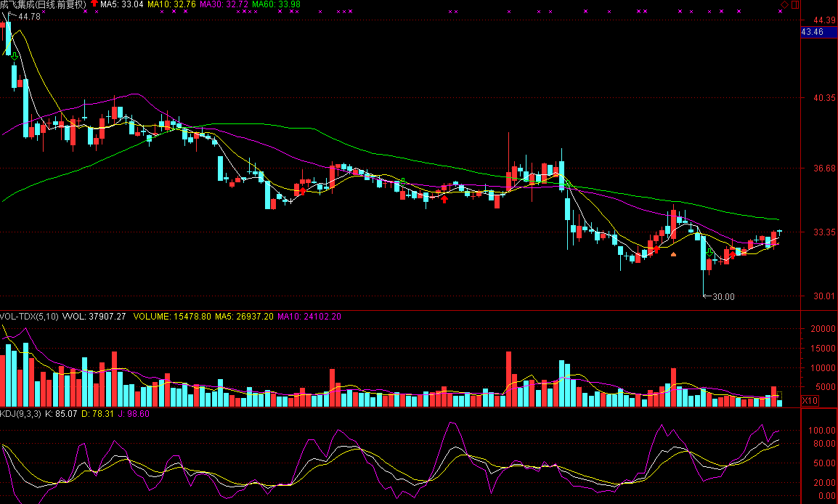Click the X10 volume scale box
Screen dimensions: 838x504
pyautogui.click(x=808, y=400)
